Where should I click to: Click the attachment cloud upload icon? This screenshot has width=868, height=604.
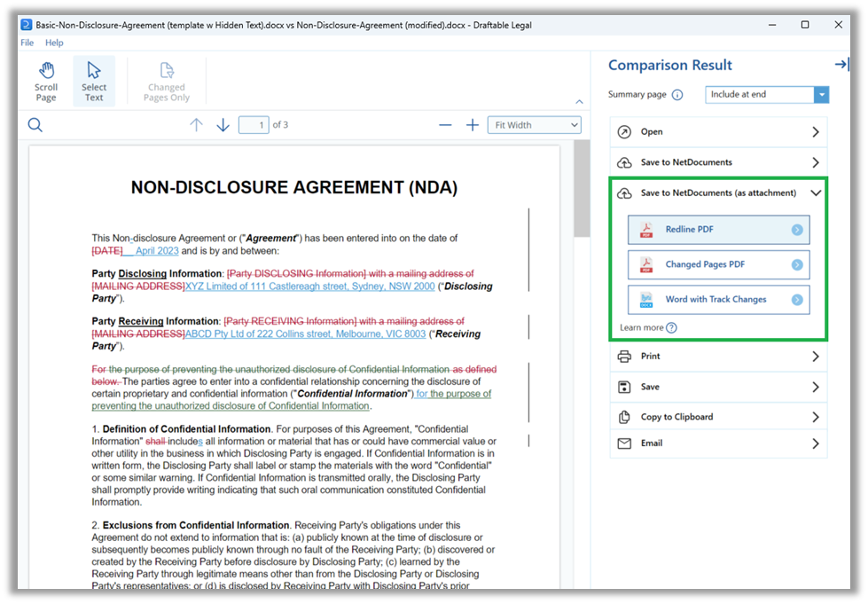point(624,193)
